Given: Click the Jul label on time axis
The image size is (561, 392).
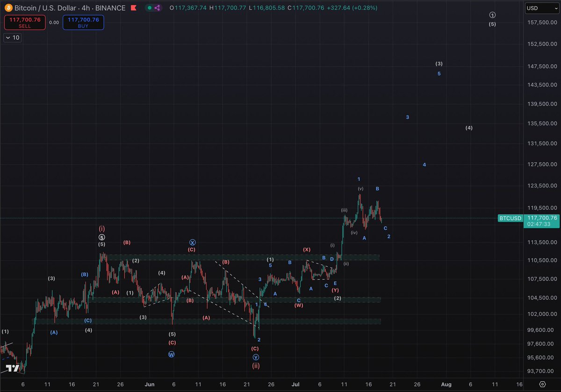Looking at the screenshot, I should pyautogui.click(x=296, y=384).
